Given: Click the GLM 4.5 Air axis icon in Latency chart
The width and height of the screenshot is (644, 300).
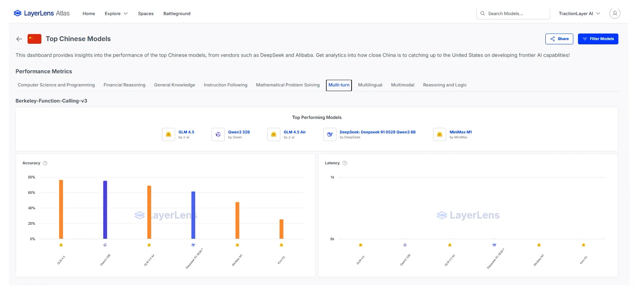Looking at the screenshot, I should 450,245.
